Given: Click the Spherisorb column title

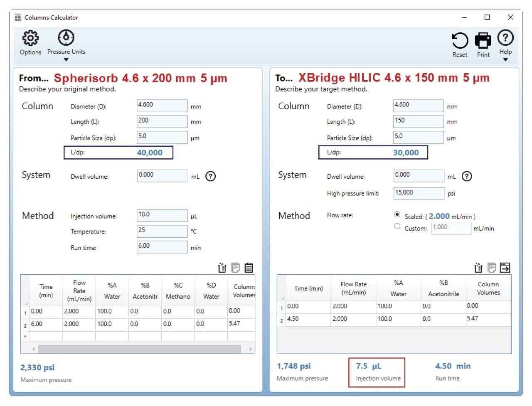Looking at the screenshot, I should pos(140,78).
